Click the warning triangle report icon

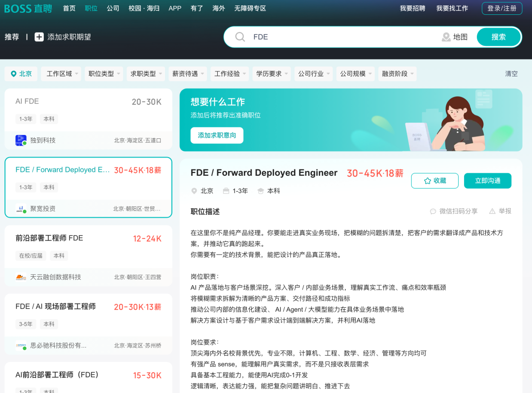coord(492,211)
